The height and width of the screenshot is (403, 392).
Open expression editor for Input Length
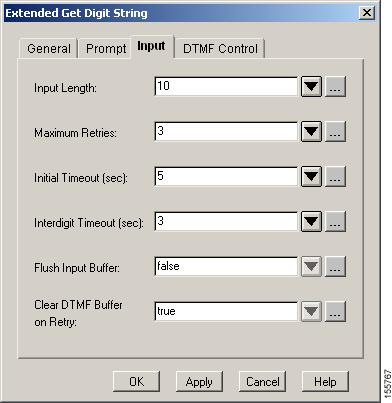point(335,87)
